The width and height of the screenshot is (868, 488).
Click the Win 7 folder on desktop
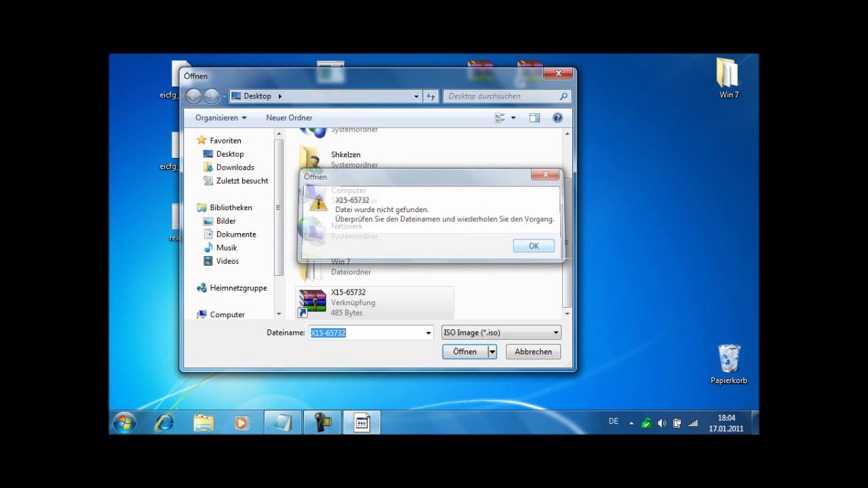click(728, 78)
